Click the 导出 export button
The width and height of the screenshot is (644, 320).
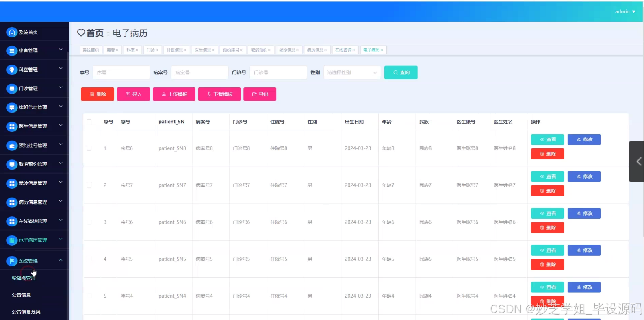pos(260,94)
